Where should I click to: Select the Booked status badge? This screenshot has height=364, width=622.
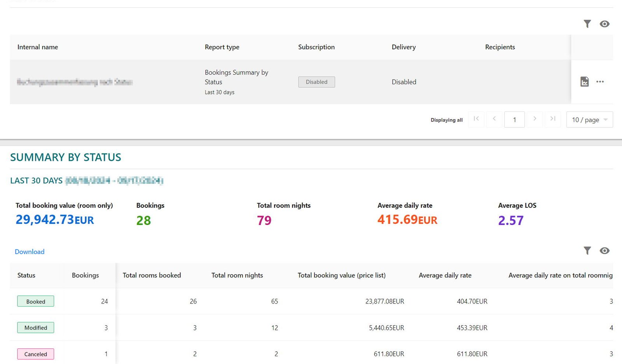(36, 301)
